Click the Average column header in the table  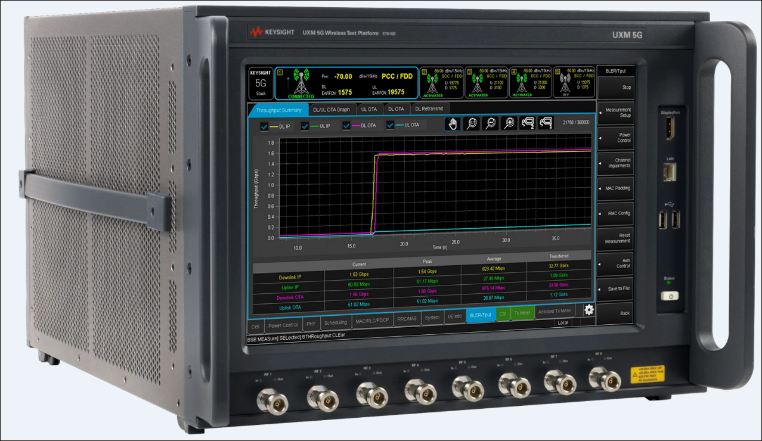click(x=494, y=259)
